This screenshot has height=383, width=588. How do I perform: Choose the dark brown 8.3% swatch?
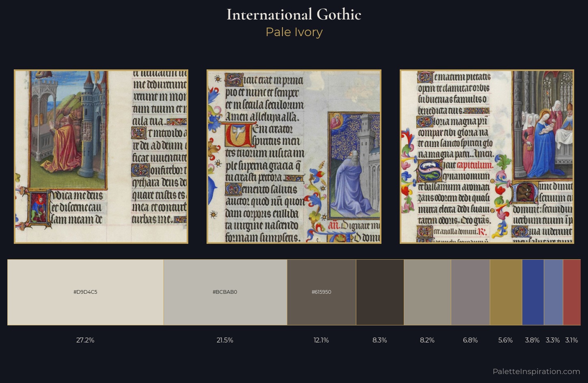pos(380,292)
